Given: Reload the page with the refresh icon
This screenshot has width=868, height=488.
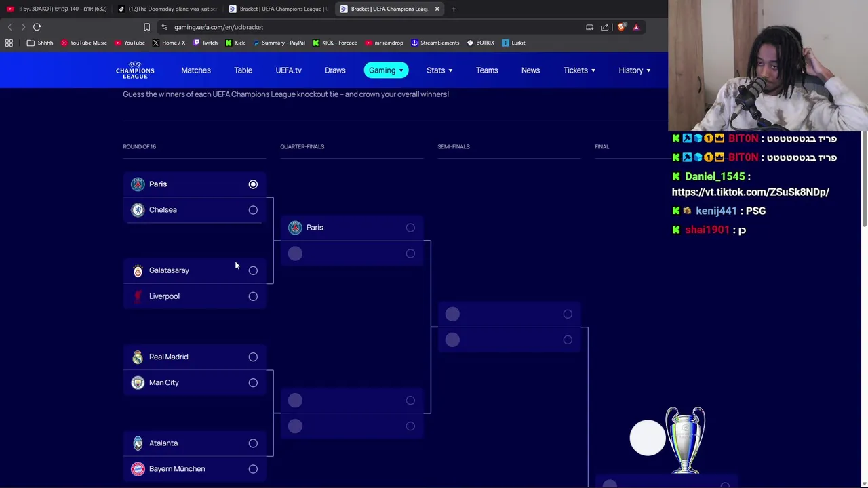Looking at the screenshot, I should (x=37, y=27).
